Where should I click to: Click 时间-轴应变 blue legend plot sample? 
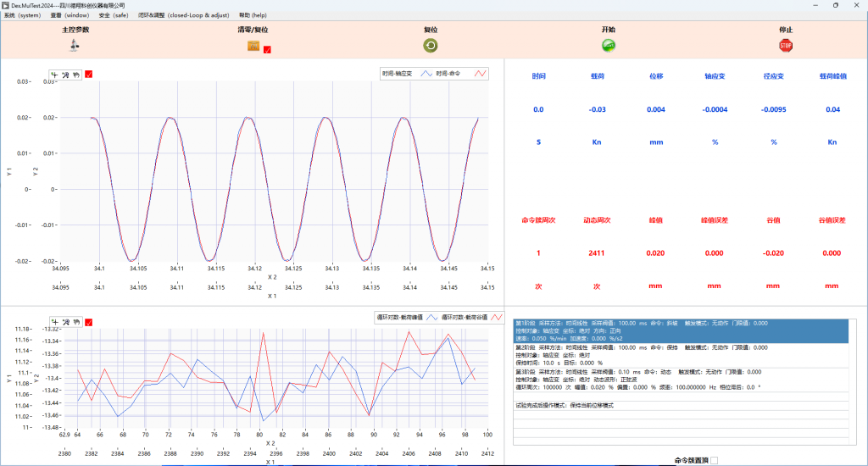(427, 74)
